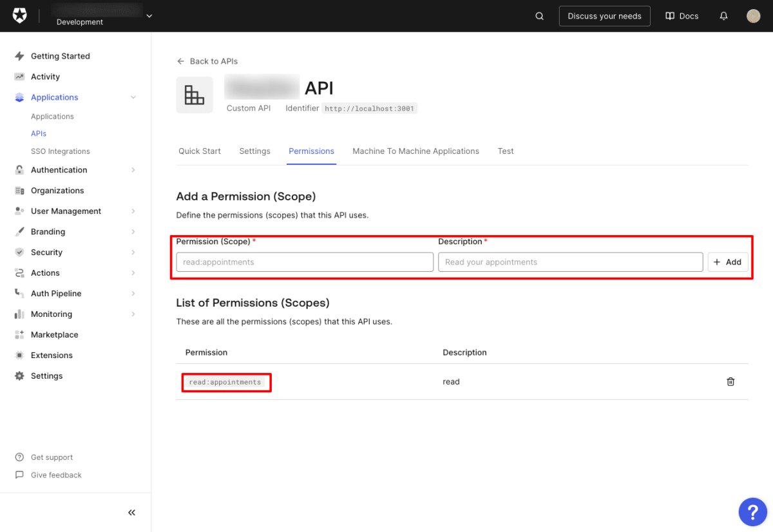Focus the Description input field
773x532 pixels.
click(571, 262)
